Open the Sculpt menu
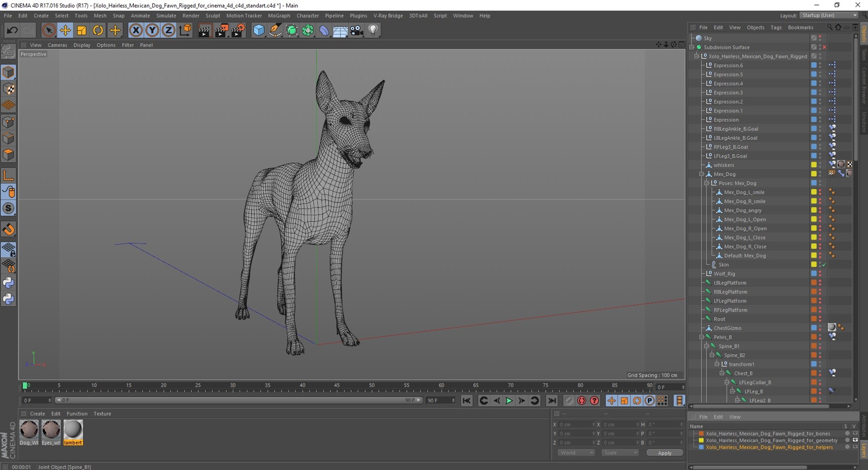 click(x=212, y=15)
